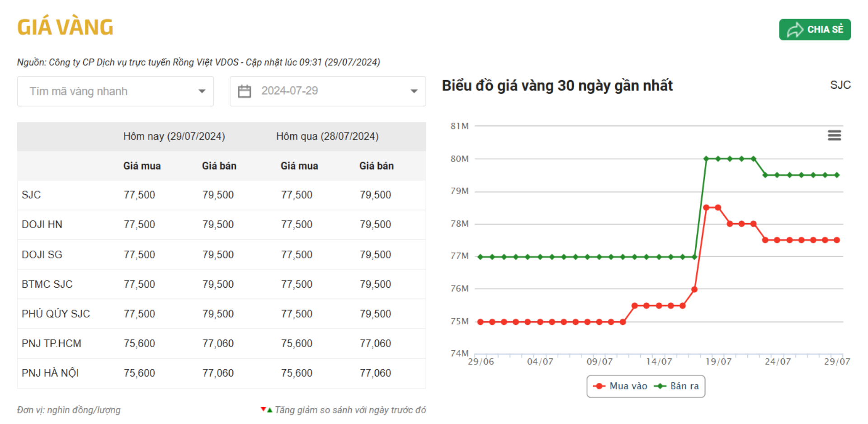This screenshot has height=424, width=868.
Task: Toggle the Mua vào series in legend
Action: click(x=620, y=386)
